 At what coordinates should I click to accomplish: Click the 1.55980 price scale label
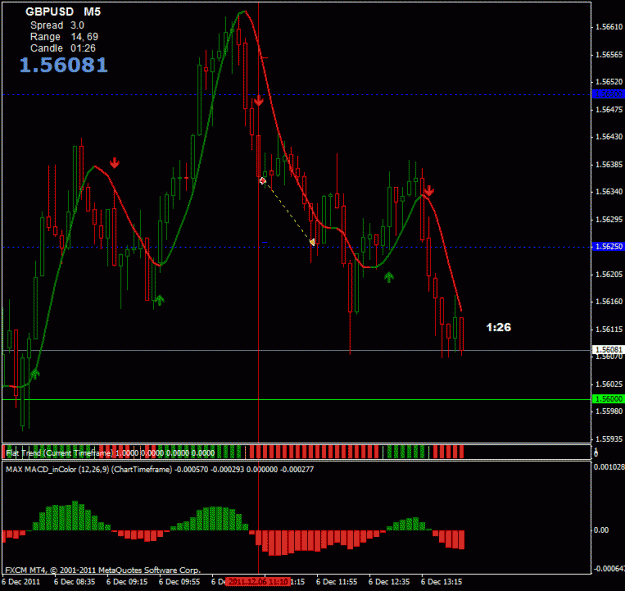tap(609, 411)
